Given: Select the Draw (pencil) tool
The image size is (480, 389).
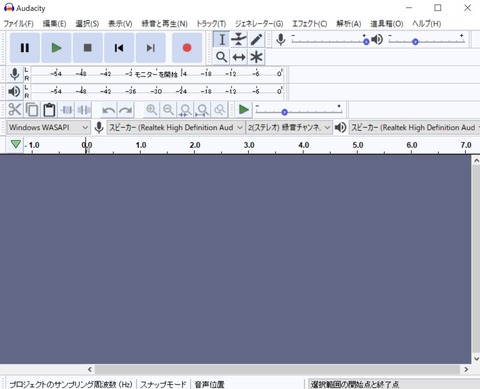Looking at the screenshot, I should coord(256,40).
